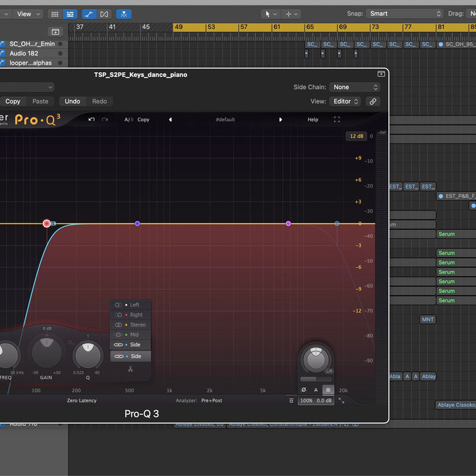The height and width of the screenshot is (476, 476).
Task: Click the resize arrows icon
Action: tap(341, 401)
